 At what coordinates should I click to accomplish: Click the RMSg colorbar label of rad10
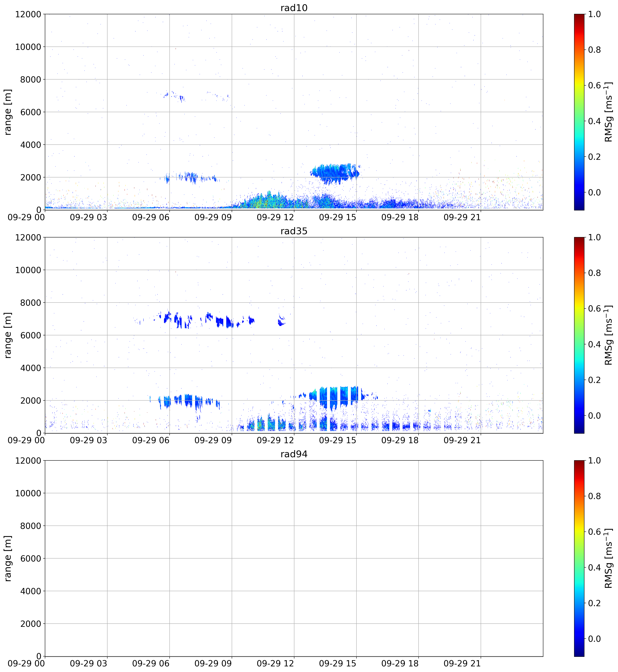pos(609,112)
